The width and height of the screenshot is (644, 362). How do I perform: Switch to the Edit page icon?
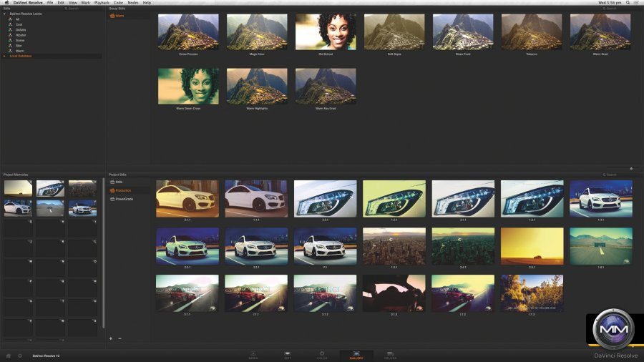coord(288,354)
